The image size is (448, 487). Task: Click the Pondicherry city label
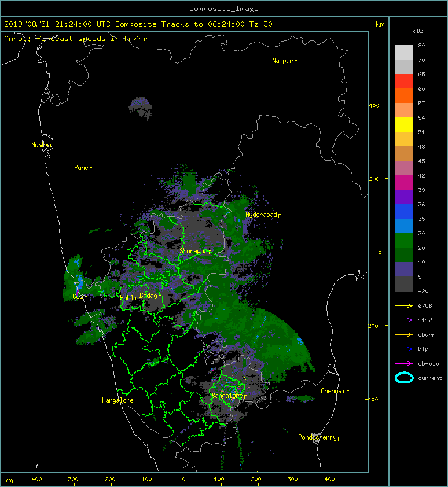319,438
